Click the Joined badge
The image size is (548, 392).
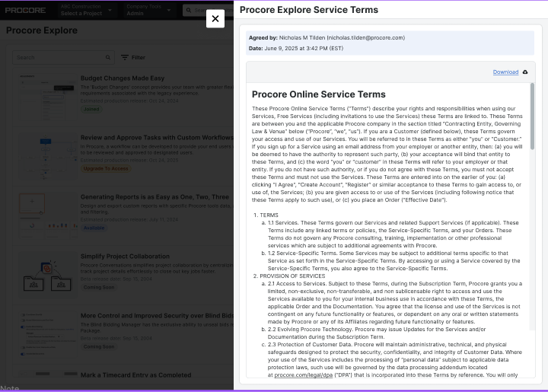(91, 109)
